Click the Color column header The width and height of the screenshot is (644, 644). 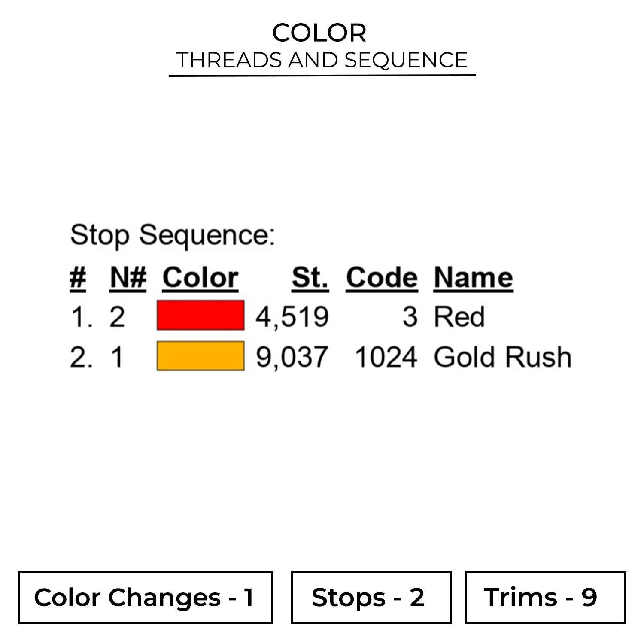pos(200,278)
